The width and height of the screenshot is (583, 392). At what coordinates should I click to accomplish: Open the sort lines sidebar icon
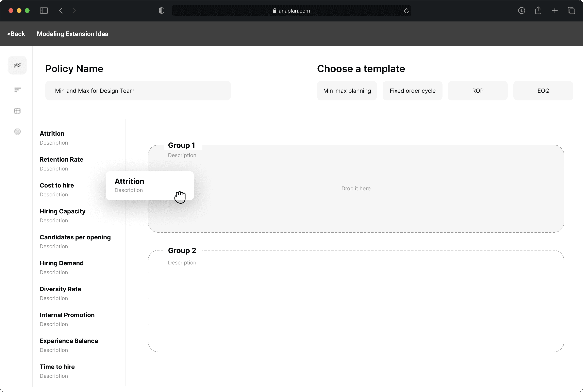pos(17,90)
